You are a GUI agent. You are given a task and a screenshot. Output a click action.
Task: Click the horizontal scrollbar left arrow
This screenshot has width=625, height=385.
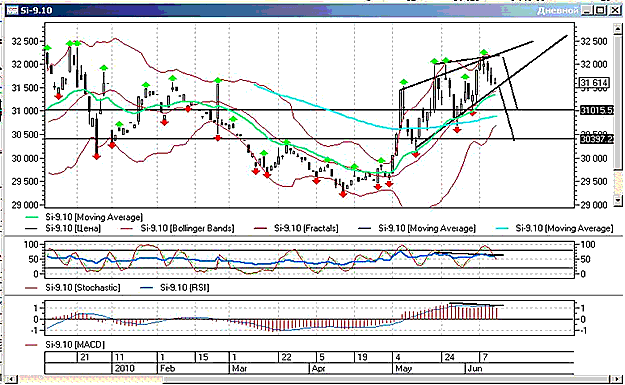coord(11,379)
